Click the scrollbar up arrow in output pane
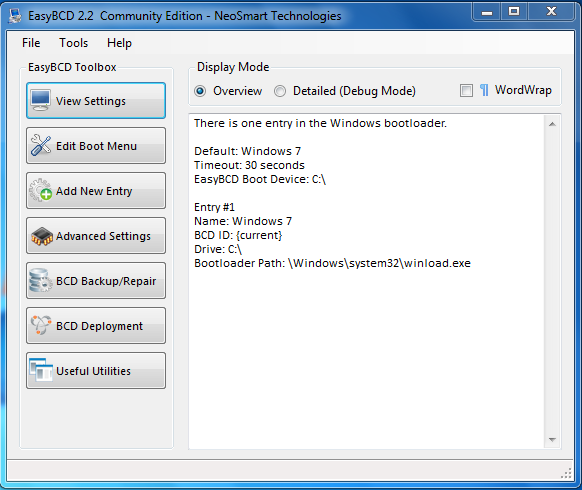This screenshot has width=582, height=490. [552, 124]
